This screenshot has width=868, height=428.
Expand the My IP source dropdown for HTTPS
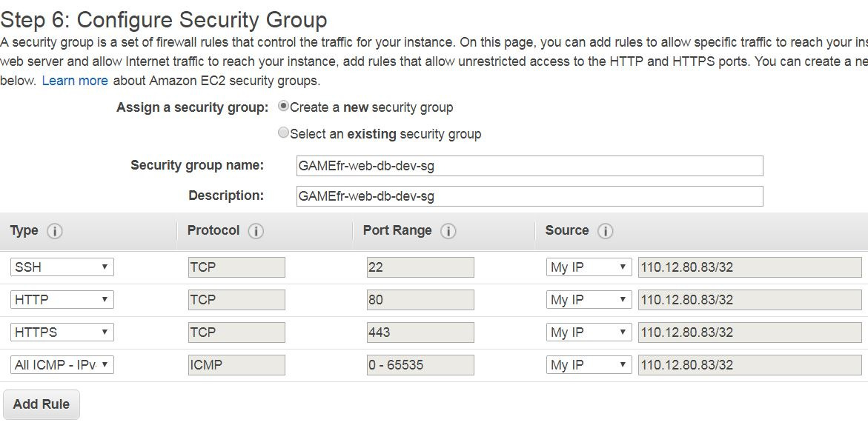click(x=589, y=332)
